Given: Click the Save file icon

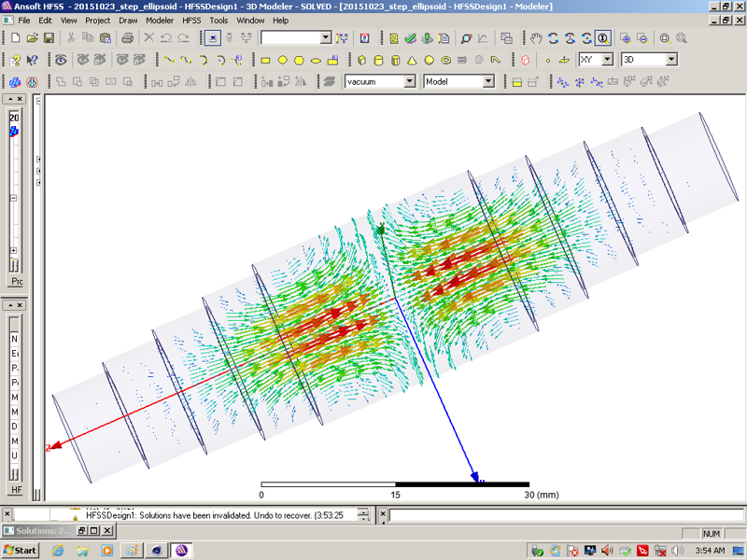Looking at the screenshot, I should [x=49, y=38].
